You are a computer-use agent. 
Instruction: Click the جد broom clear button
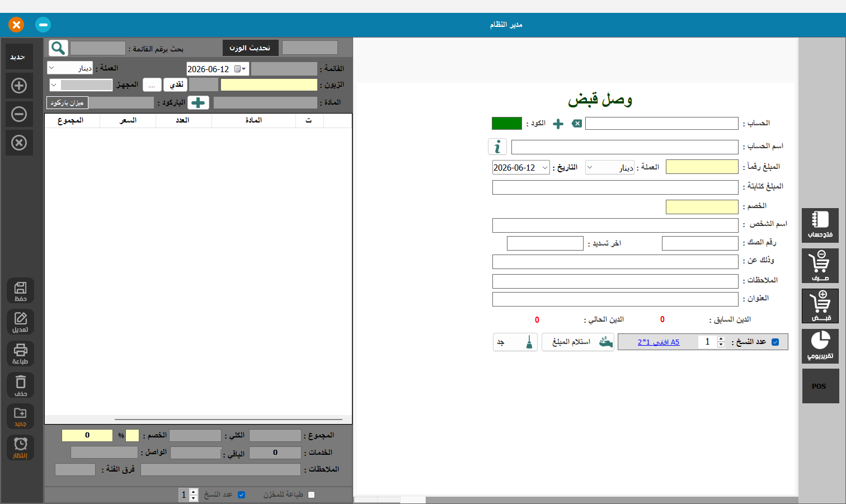[515, 342]
